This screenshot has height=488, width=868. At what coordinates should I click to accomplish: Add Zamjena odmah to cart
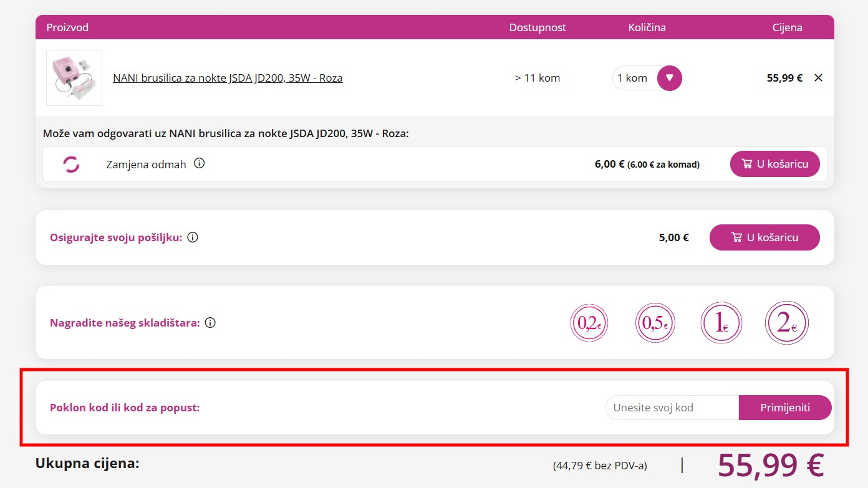(774, 164)
